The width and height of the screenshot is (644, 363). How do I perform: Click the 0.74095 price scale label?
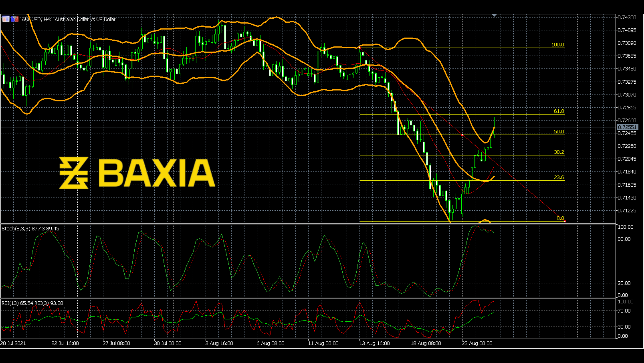(627, 30)
